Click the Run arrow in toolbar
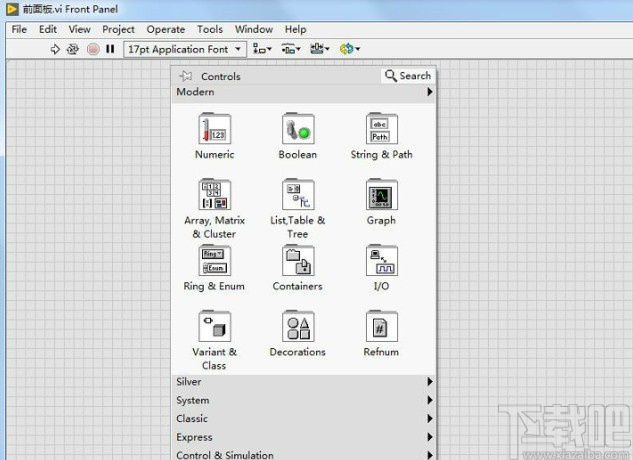The image size is (633, 460). tap(55, 49)
